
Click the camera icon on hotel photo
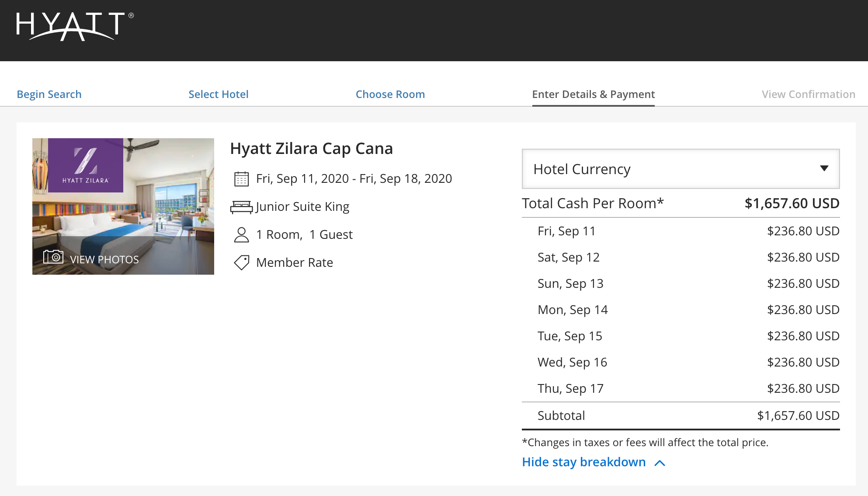53,257
